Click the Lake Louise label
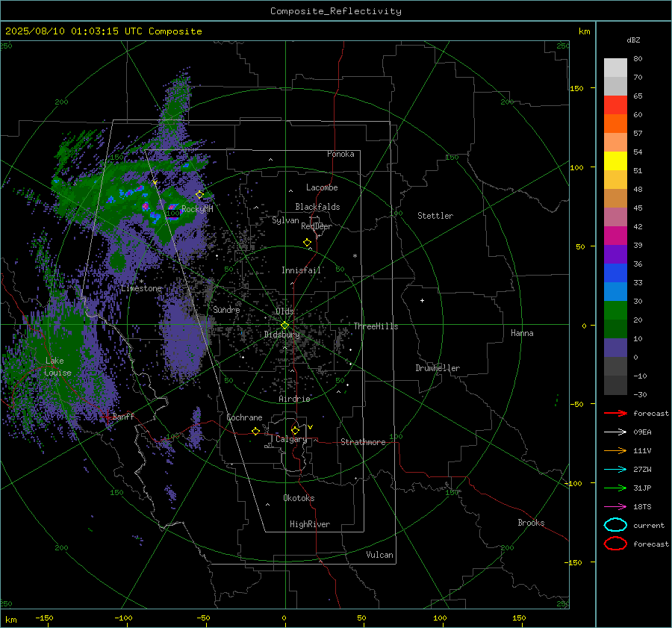Viewport: 672px width, 628px height. [x=57, y=367]
